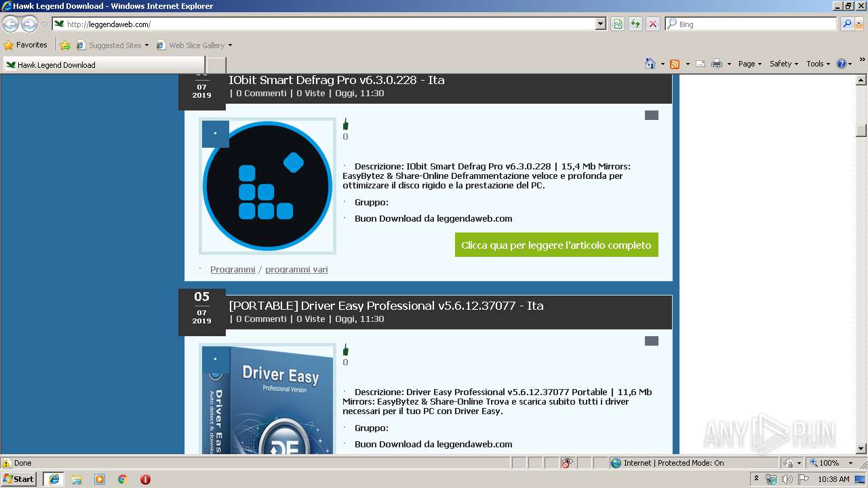Click 'Clicca qua per leggere l'articolo completo' button

click(x=557, y=245)
